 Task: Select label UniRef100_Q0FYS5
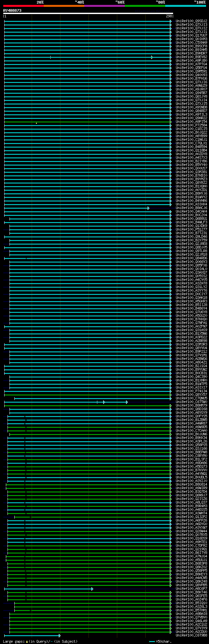click(x=191, y=416)
